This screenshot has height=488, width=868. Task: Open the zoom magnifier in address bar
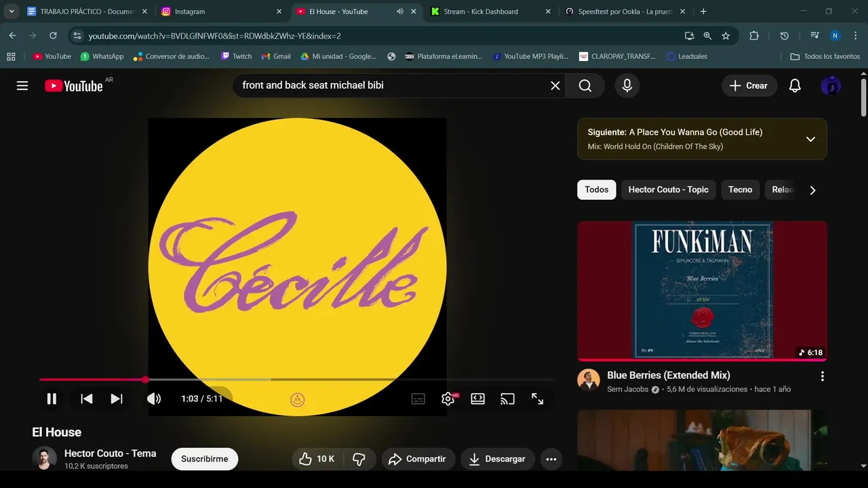[x=707, y=35]
